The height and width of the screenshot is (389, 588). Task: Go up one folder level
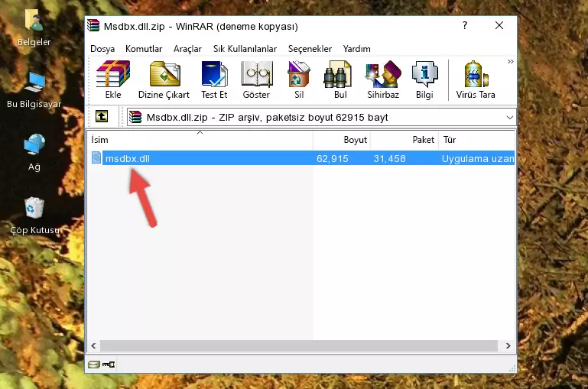(102, 117)
